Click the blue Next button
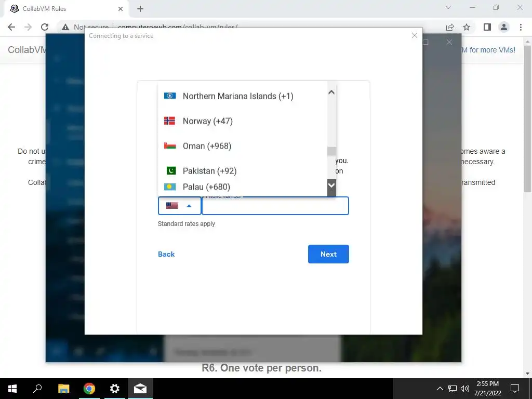The width and height of the screenshot is (532, 399). coord(328,254)
